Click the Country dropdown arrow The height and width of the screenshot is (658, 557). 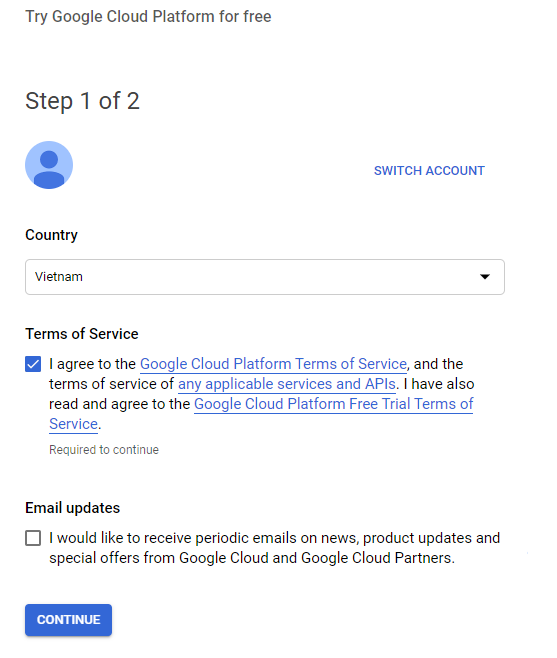tap(485, 277)
